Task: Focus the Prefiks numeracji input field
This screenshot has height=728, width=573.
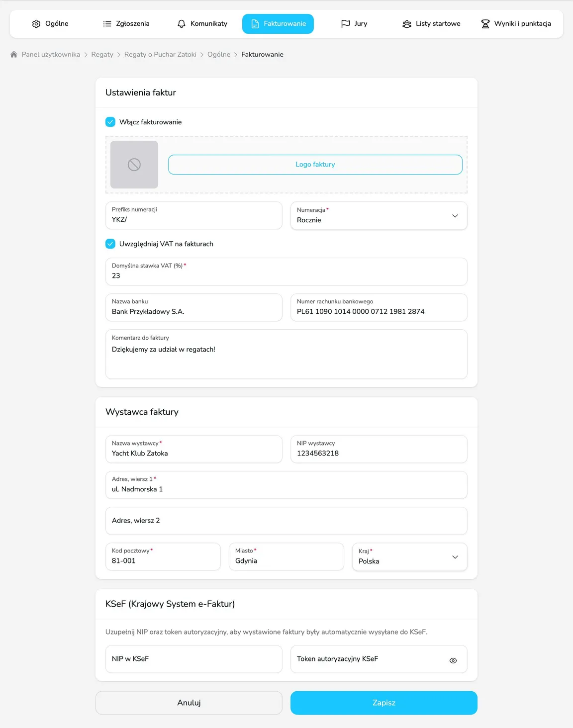Action: (194, 215)
